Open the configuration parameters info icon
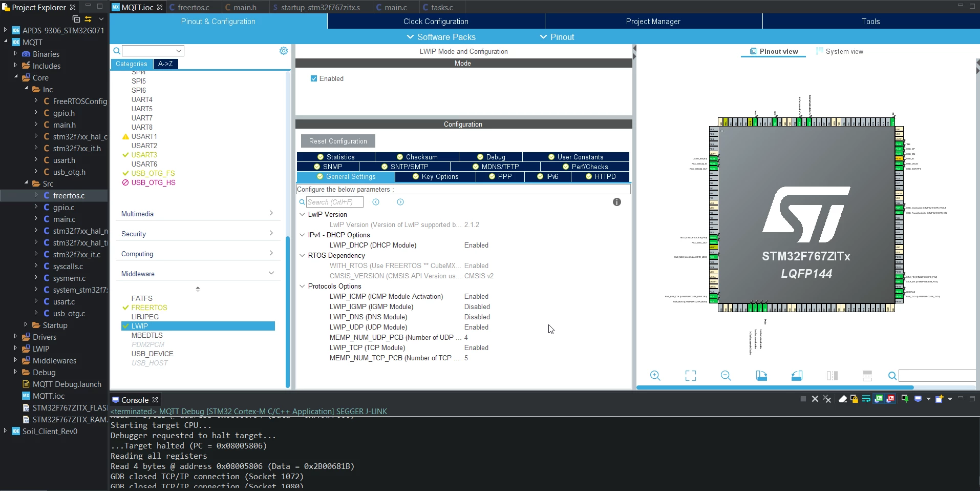Screen dimensions: 980x491 pyautogui.click(x=617, y=202)
